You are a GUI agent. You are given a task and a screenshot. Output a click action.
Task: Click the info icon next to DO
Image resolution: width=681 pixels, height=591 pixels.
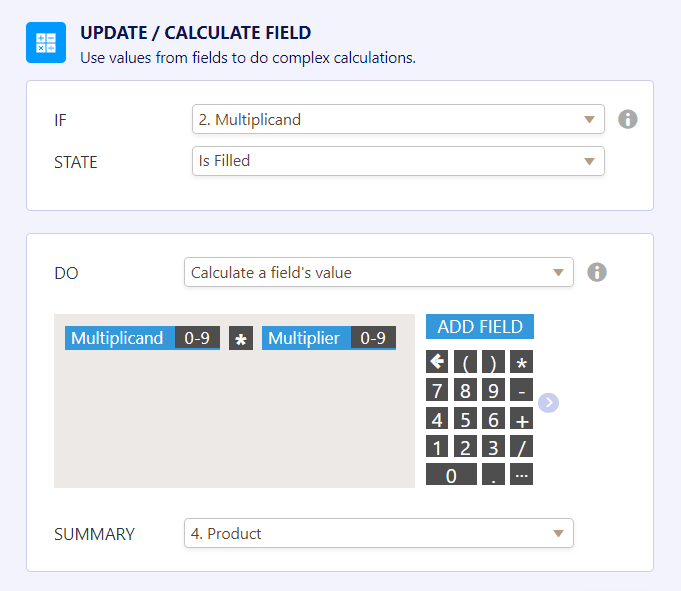(597, 272)
